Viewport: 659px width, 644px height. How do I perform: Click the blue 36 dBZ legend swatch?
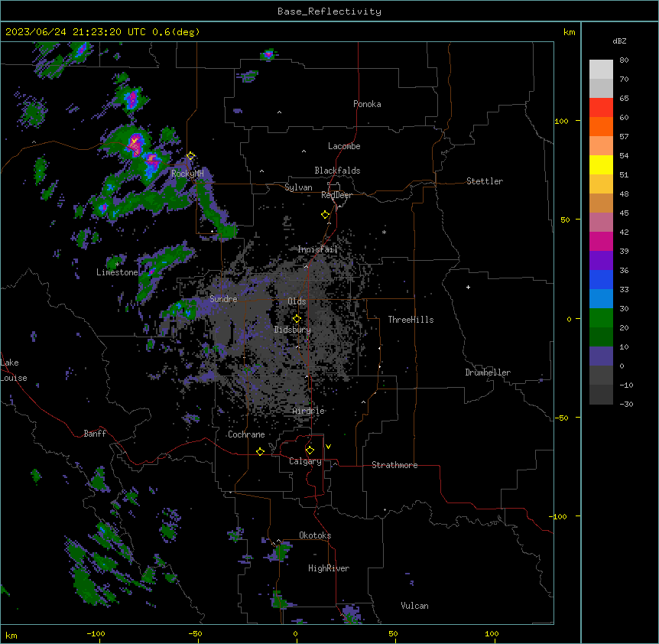coord(601,279)
